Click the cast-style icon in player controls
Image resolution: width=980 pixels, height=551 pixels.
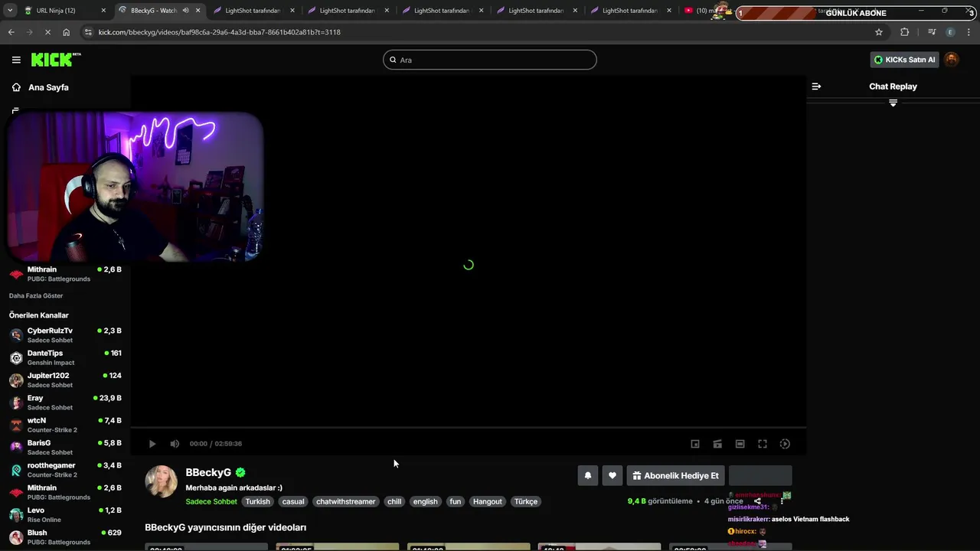[717, 444]
